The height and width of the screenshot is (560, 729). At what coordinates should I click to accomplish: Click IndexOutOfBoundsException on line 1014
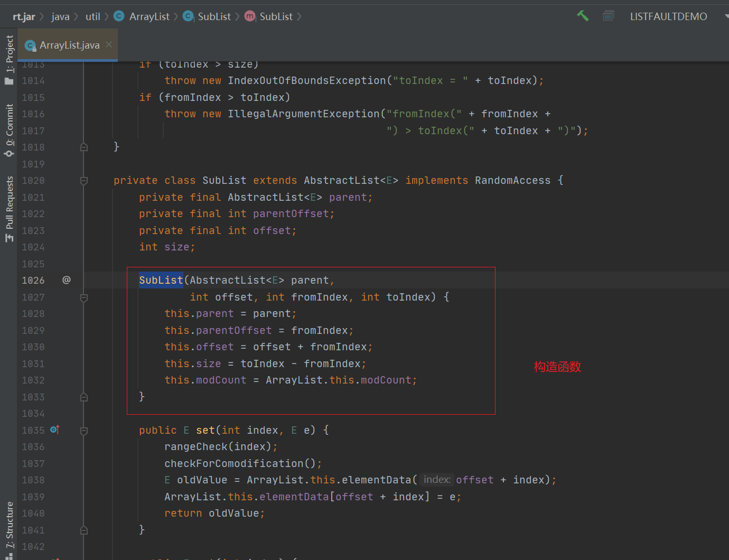pyautogui.click(x=307, y=80)
